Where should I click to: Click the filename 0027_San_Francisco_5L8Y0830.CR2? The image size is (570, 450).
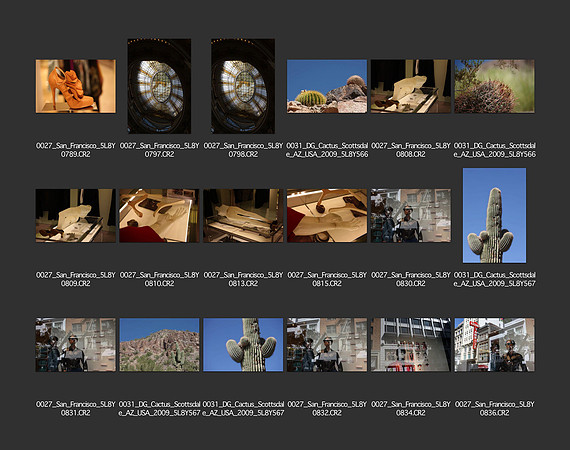pos(411,279)
